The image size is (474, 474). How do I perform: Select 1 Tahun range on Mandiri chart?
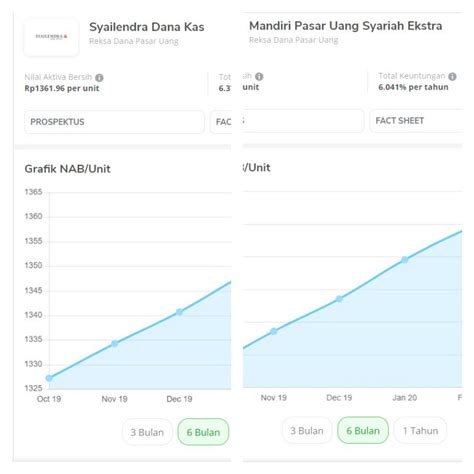point(420,431)
